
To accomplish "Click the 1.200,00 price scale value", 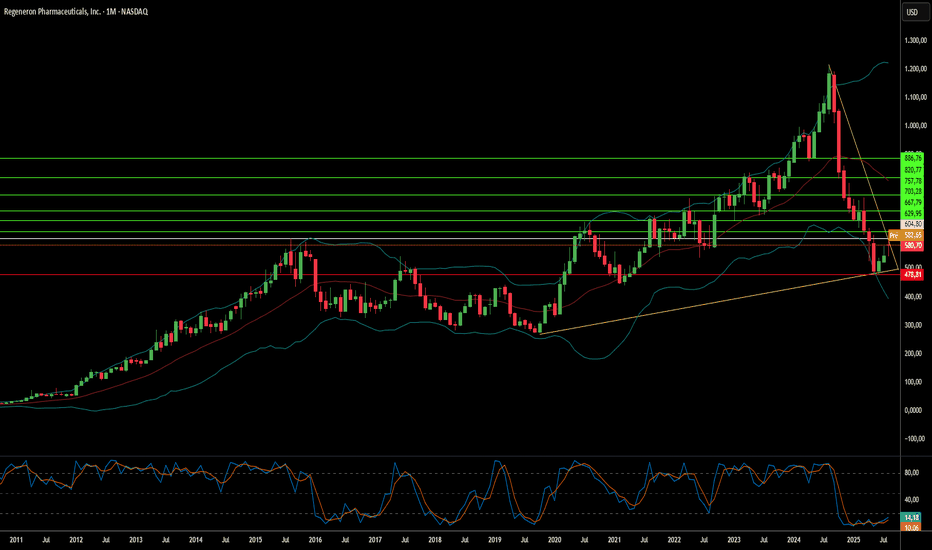I will [x=915, y=69].
